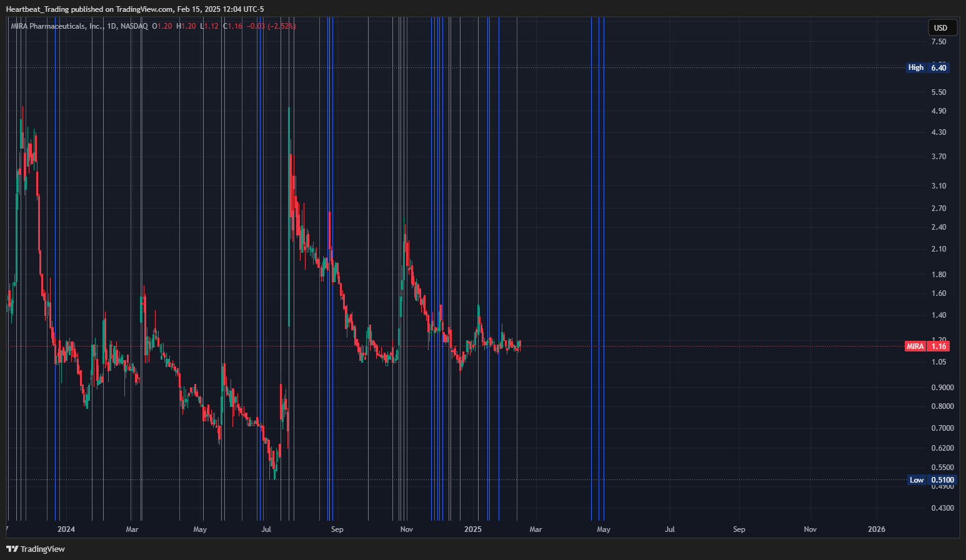Click TradingView.com in the header text
The width and height of the screenshot is (966, 560).
click(145, 9)
